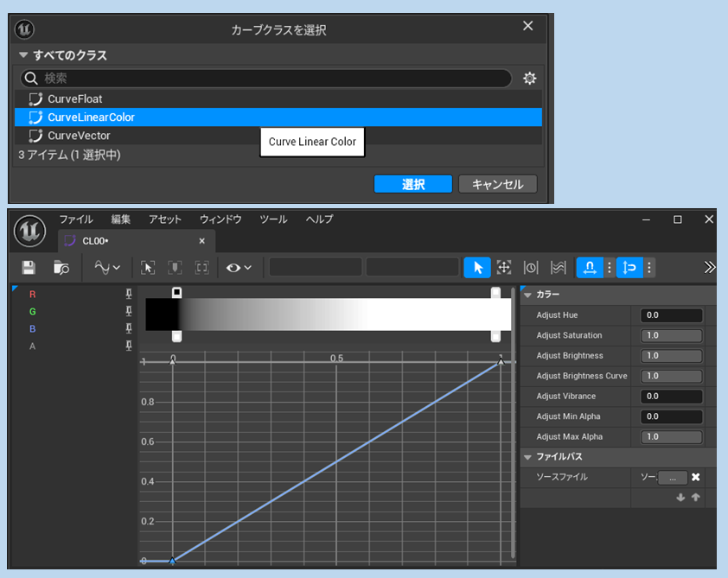Open the curve type dropdown in toolbar
The width and height of the screenshot is (728, 578).
pyautogui.click(x=107, y=268)
